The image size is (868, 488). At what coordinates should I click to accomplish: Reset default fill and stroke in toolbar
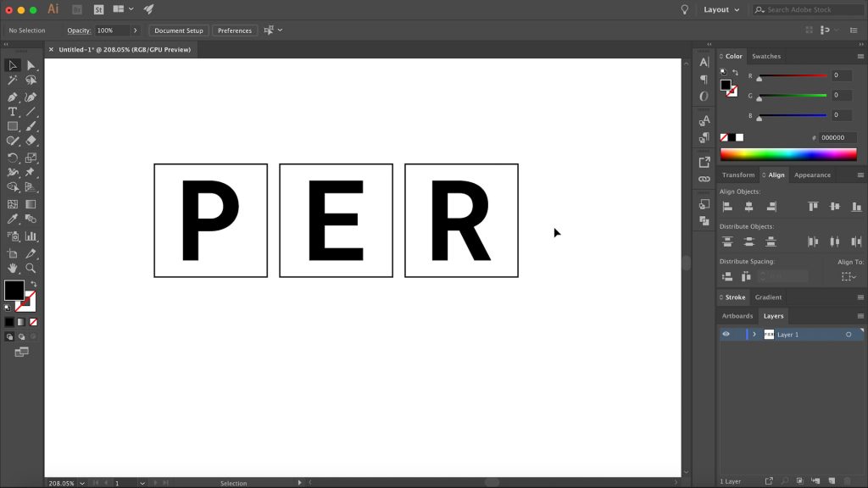[x=7, y=308]
